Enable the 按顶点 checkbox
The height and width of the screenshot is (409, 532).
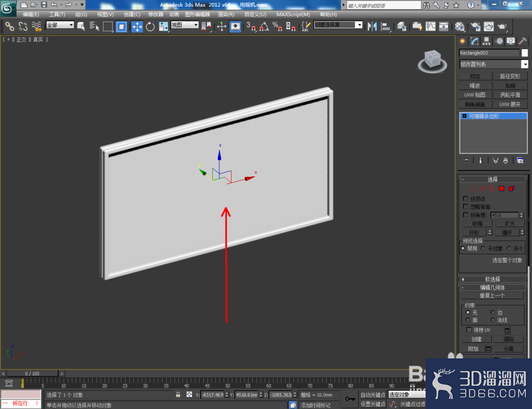(x=465, y=199)
